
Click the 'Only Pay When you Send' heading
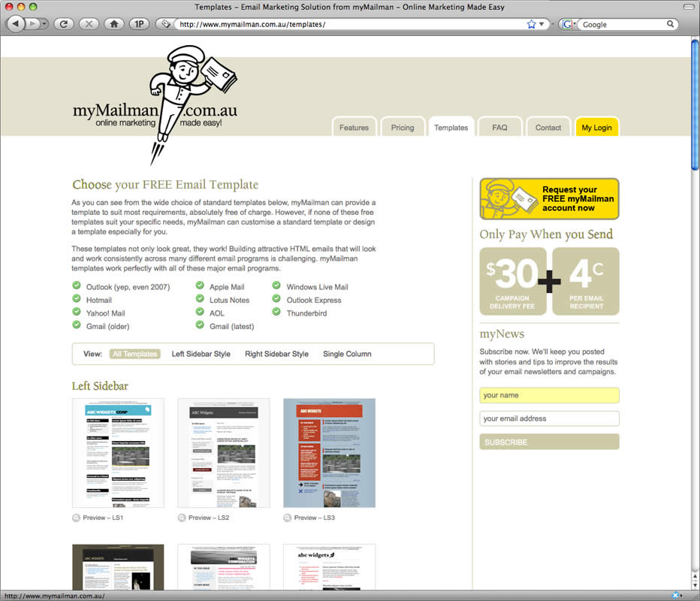pos(546,234)
